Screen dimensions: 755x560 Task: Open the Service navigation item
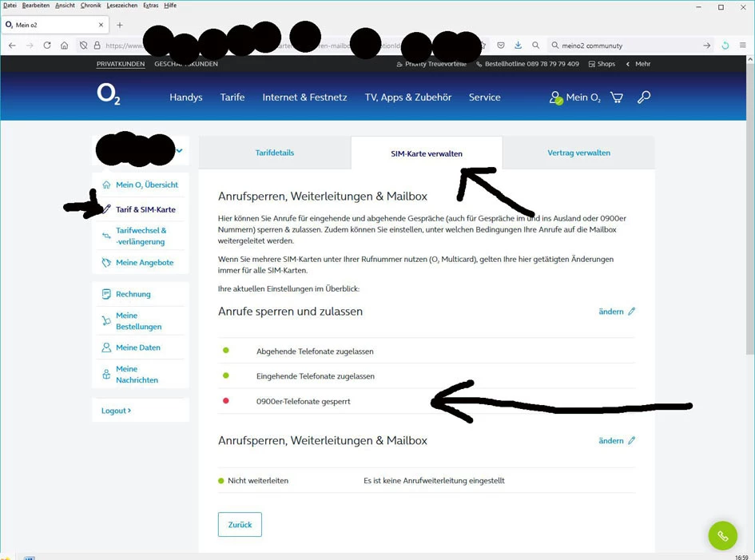[484, 97]
